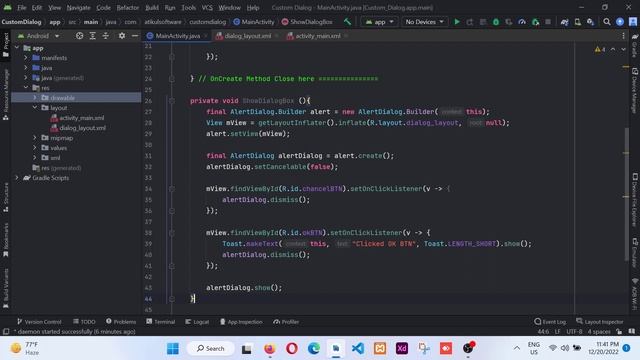Image resolution: width=640 pixels, height=360 pixels.
Task: Toggle Resource Manager side panel
Action: coord(6,95)
